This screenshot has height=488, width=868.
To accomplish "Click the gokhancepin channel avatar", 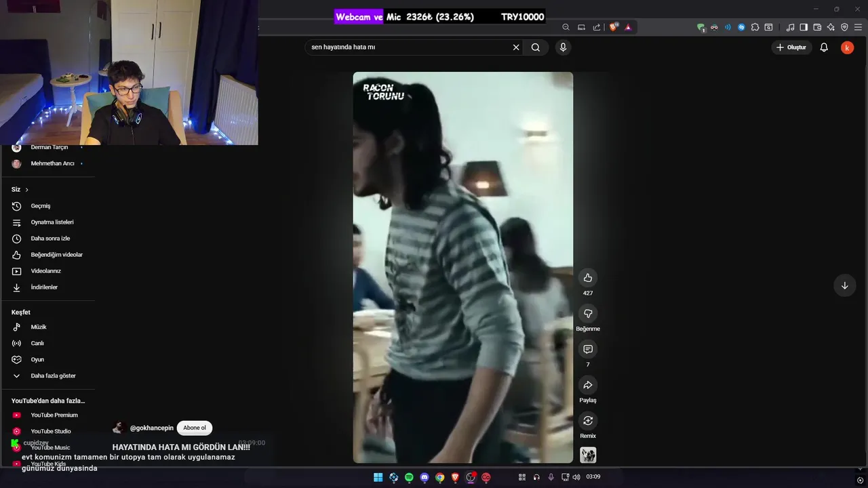I will (119, 428).
